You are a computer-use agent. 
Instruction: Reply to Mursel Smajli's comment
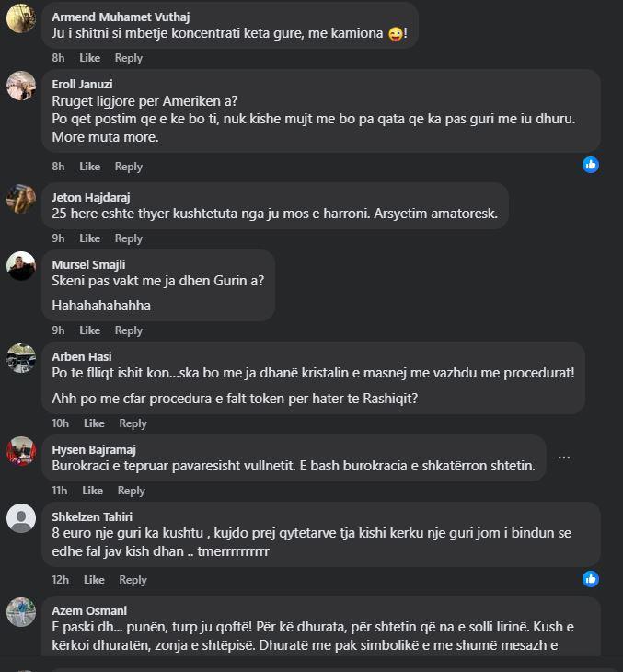129,330
